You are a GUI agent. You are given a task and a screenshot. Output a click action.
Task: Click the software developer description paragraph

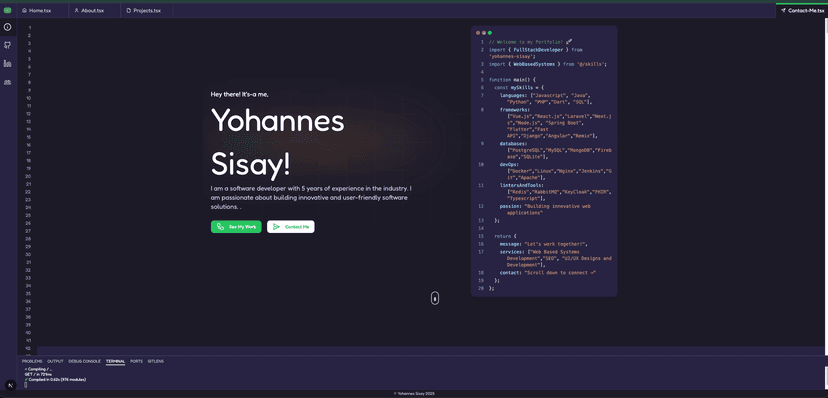[x=311, y=197]
